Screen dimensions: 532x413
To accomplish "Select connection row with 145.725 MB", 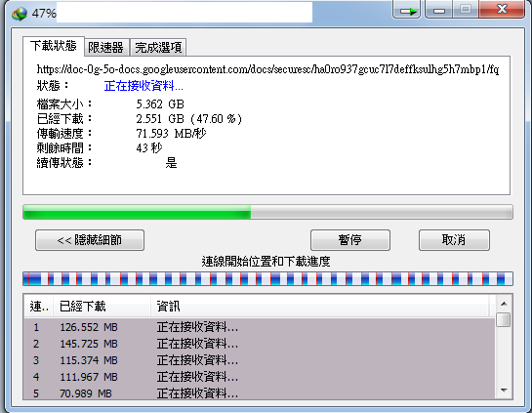I will pyautogui.click(x=260, y=344).
